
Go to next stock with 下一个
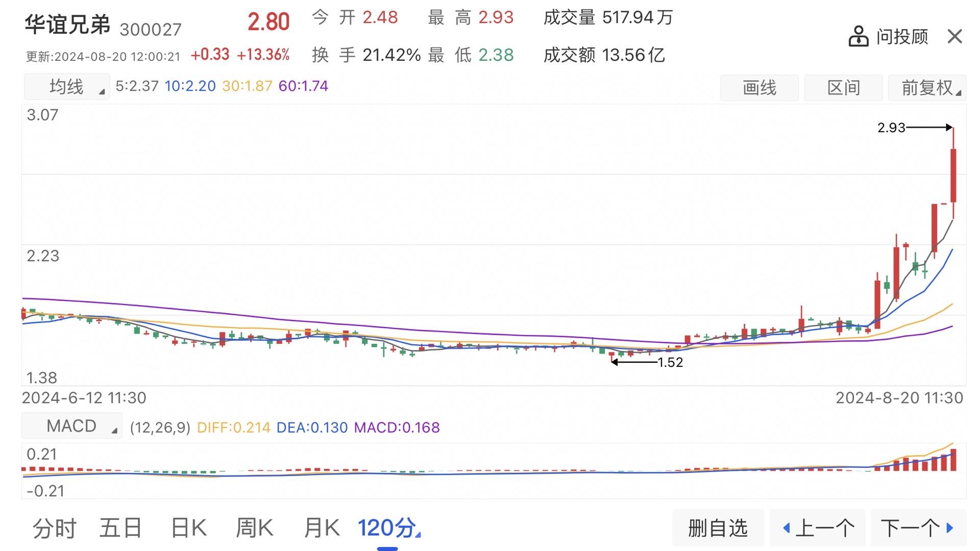[x=918, y=528]
